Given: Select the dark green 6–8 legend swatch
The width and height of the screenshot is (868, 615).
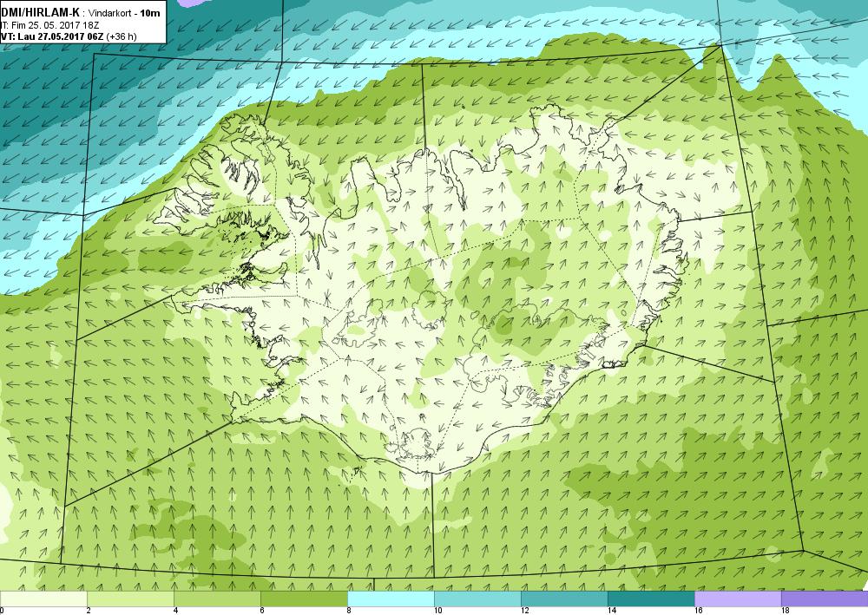Looking at the screenshot, I should click(x=304, y=599).
